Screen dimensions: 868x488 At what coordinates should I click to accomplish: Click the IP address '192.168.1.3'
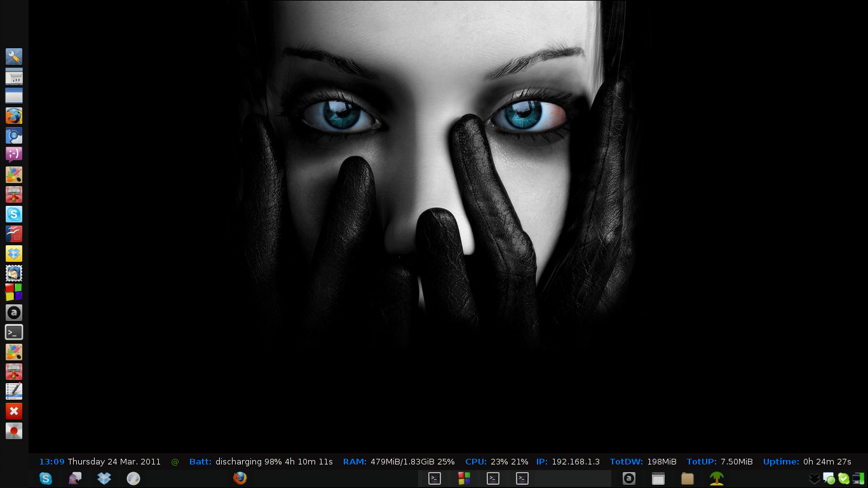click(576, 462)
